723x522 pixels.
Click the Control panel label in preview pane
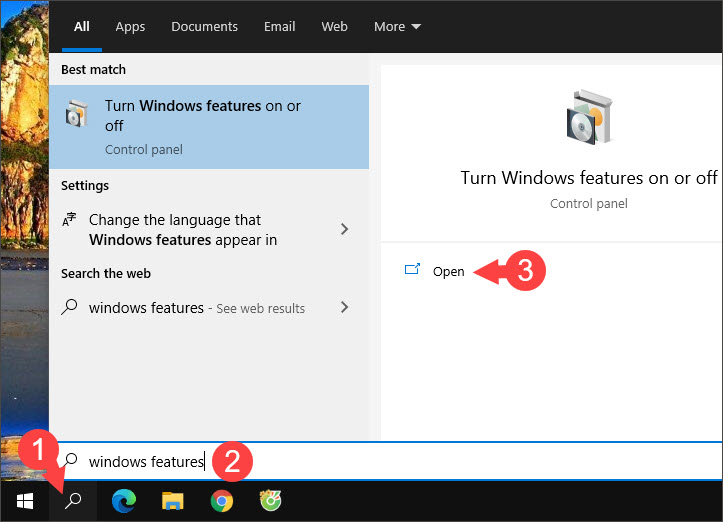click(x=589, y=203)
